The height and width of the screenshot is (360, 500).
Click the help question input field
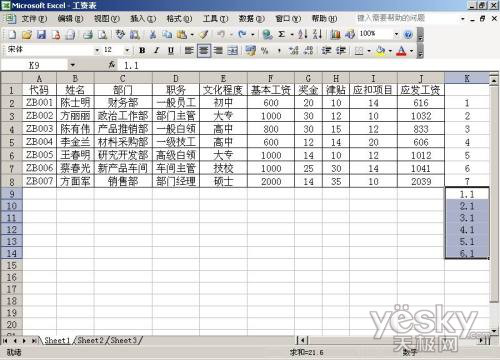pos(408,18)
